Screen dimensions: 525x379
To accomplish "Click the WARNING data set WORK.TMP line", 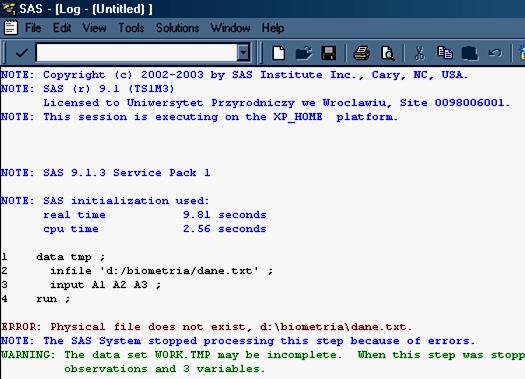I will (x=263, y=355).
